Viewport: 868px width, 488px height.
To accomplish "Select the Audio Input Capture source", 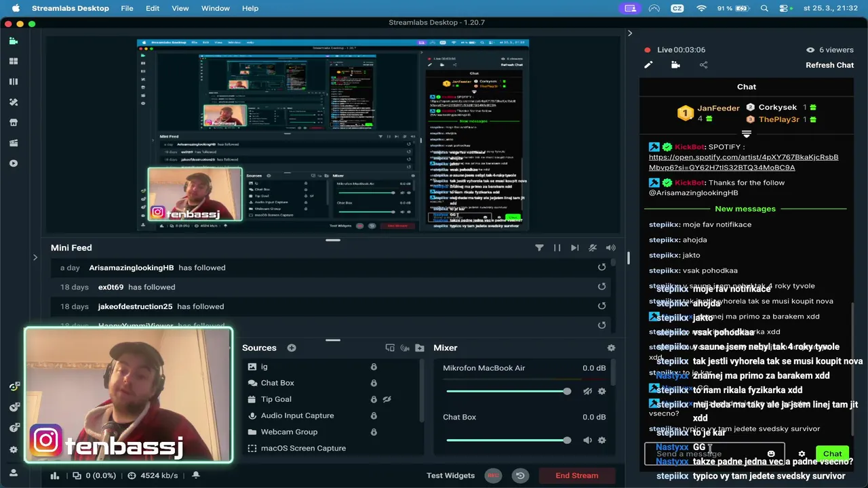I will click(x=297, y=415).
